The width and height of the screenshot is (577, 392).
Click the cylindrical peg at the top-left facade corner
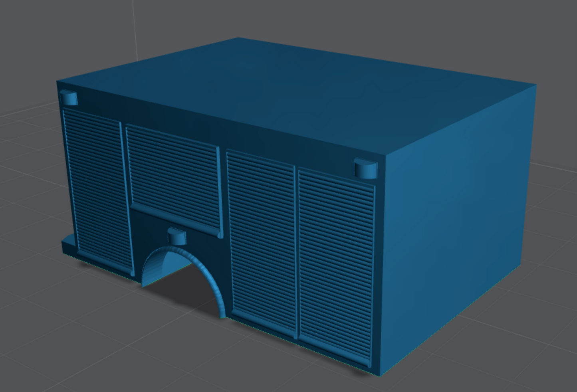(69, 98)
